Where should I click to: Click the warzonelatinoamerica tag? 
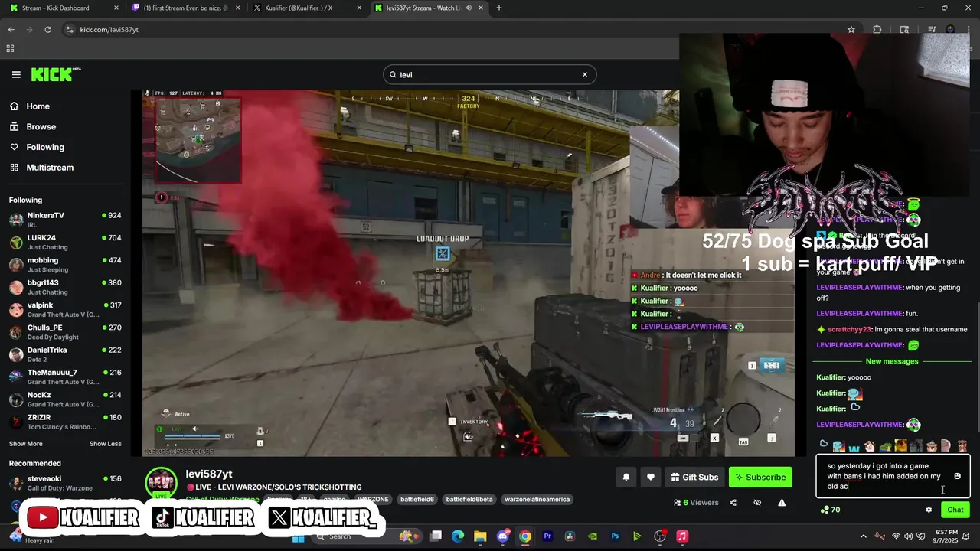point(537,500)
